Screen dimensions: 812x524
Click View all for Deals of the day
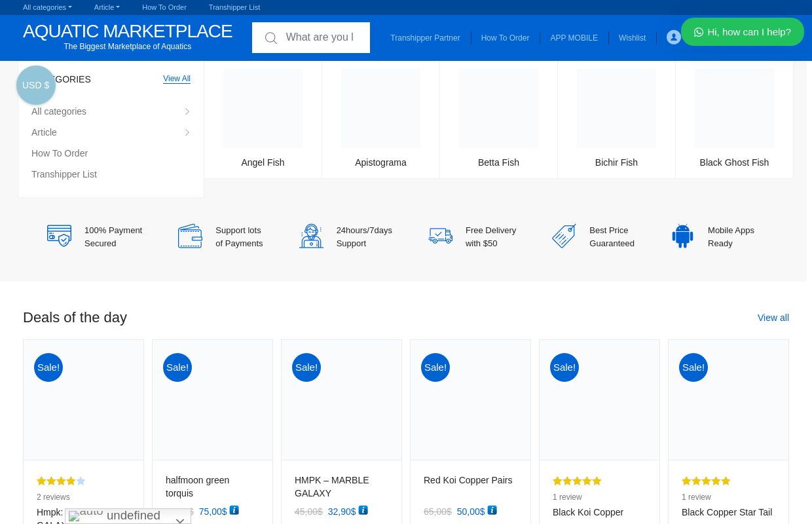click(773, 318)
